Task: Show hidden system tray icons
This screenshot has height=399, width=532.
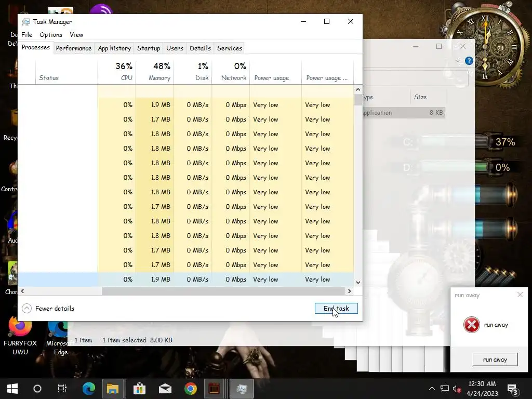Action: tap(432, 389)
